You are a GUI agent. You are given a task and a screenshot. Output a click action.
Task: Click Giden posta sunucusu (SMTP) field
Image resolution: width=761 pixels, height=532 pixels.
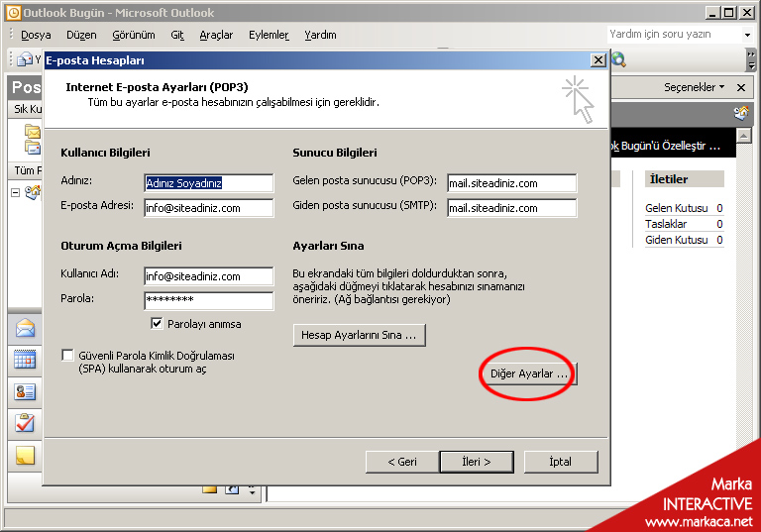point(512,208)
